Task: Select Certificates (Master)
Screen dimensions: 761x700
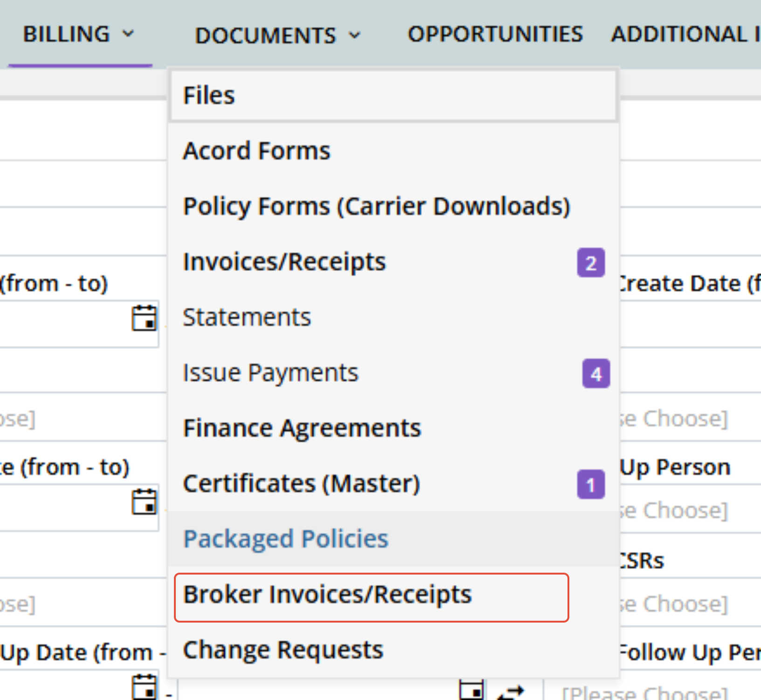Action: (x=302, y=484)
